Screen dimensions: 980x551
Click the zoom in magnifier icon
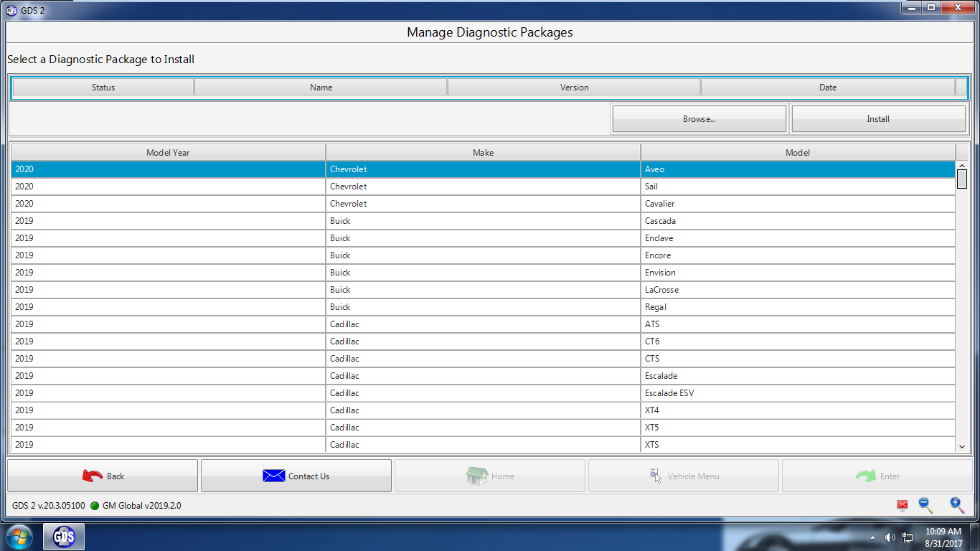[957, 505]
